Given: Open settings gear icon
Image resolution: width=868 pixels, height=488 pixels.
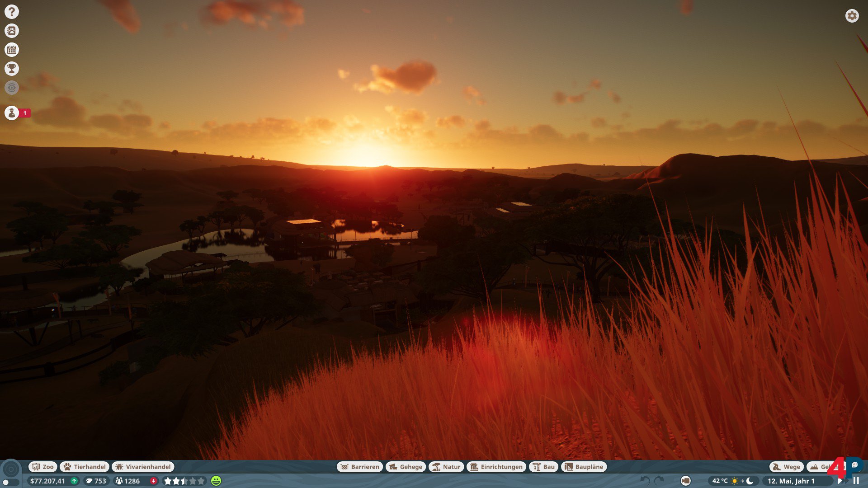Looking at the screenshot, I should (x=852, y=16).
